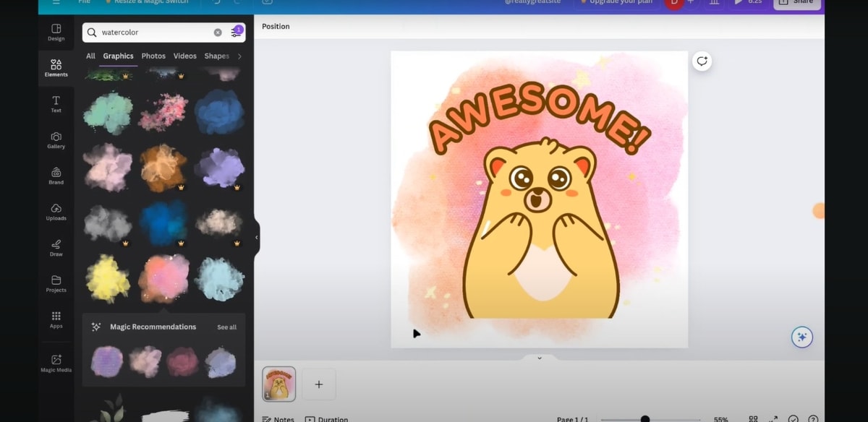
Task: Open the Design panel in sidebar
Action: [x=56, y=32]
